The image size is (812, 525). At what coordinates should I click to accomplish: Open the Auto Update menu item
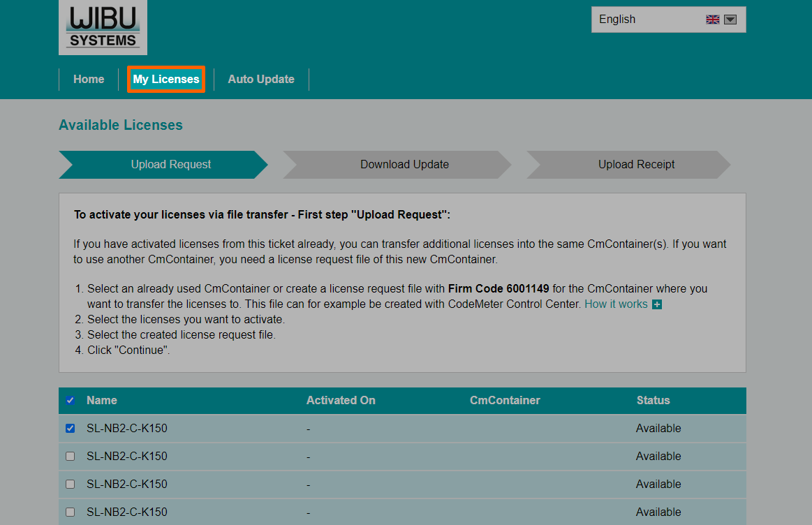pos(261,80)
